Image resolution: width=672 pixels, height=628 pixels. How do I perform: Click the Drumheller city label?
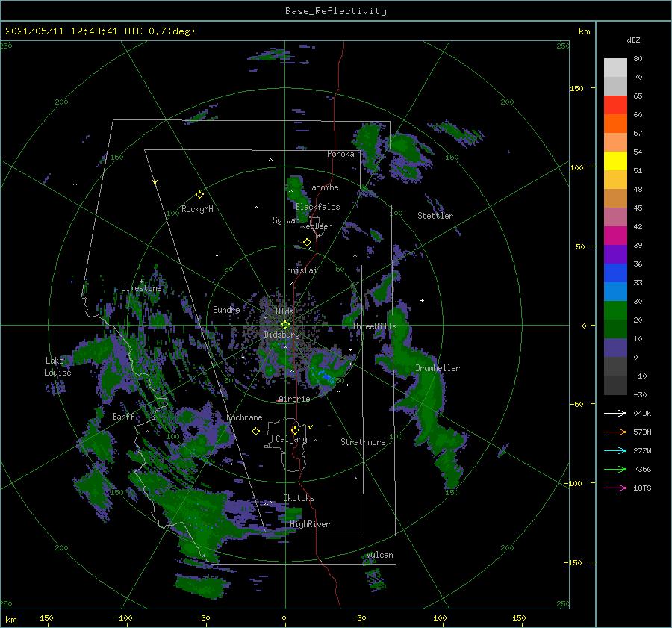(438, 368)
